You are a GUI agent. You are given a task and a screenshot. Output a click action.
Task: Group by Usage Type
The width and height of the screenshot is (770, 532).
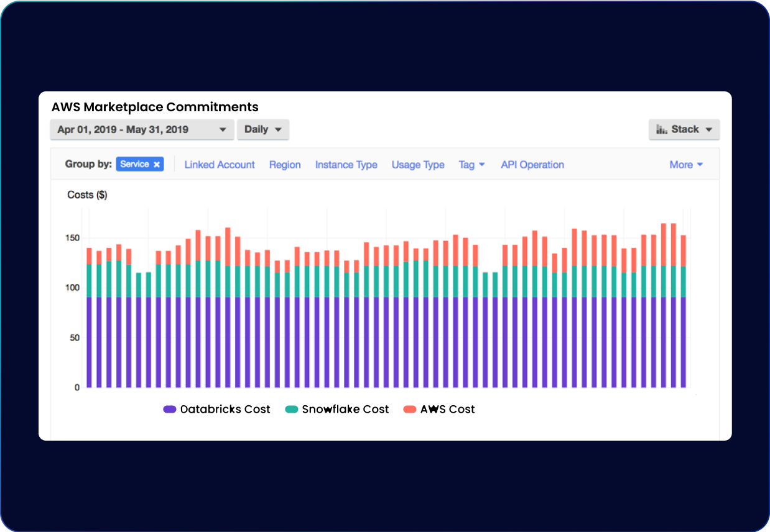[418, 165]
